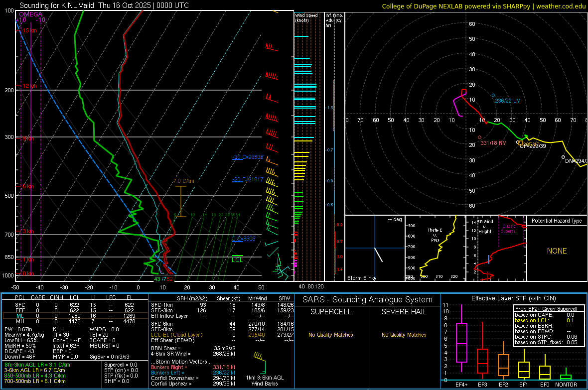Click the SFC-1km shear row label
Viewport: 588px width, 390px height.
161,305
